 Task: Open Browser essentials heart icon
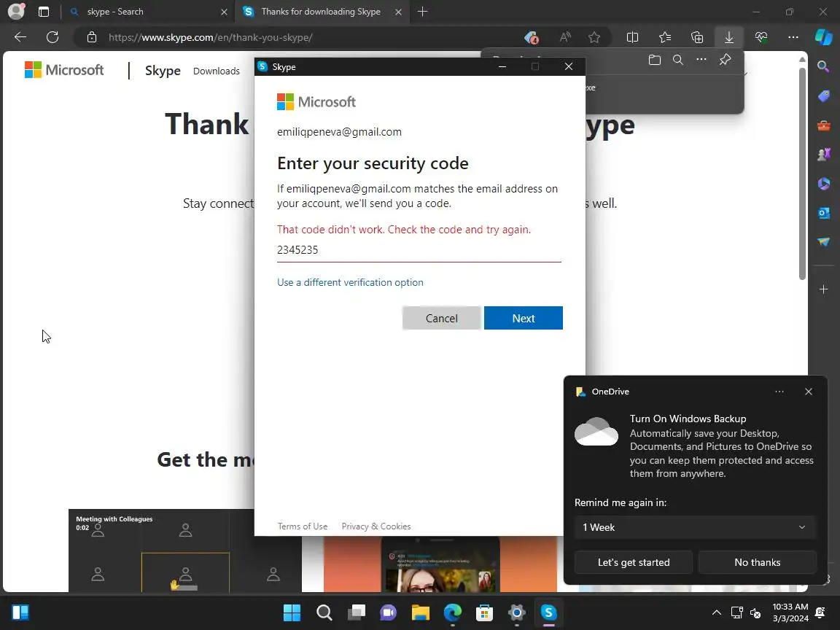point(761,37)
